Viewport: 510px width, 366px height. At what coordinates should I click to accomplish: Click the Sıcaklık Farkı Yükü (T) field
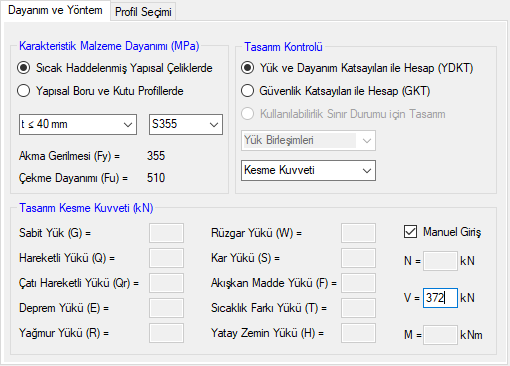point(358,308)
